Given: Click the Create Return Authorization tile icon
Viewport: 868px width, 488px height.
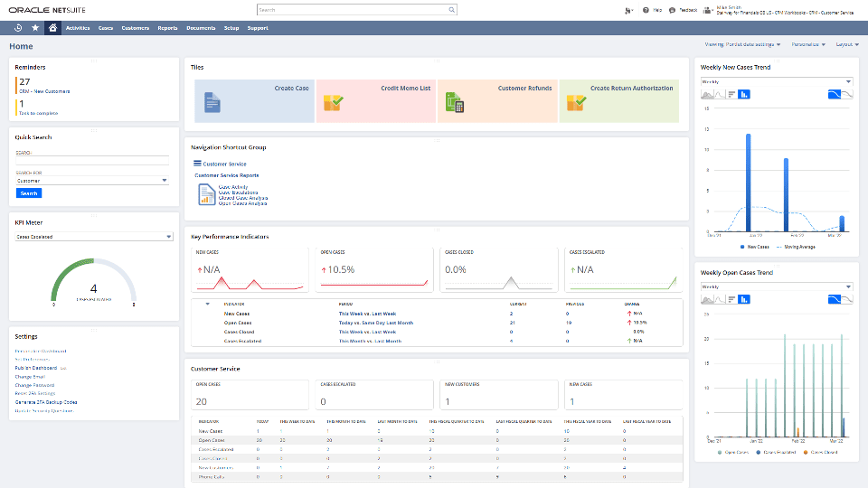Looking at the screenshot, I should point(576,102).
